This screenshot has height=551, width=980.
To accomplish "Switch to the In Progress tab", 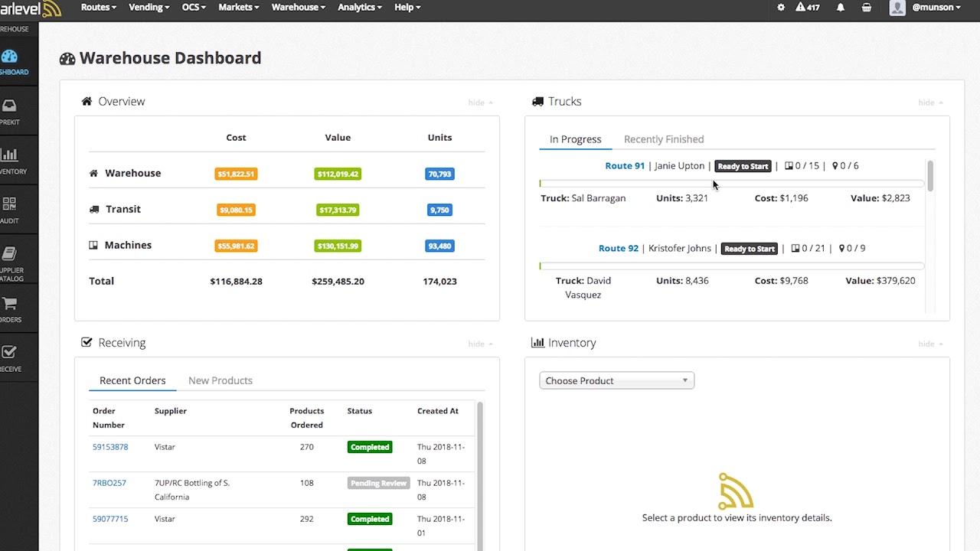I will click(576, 139).
